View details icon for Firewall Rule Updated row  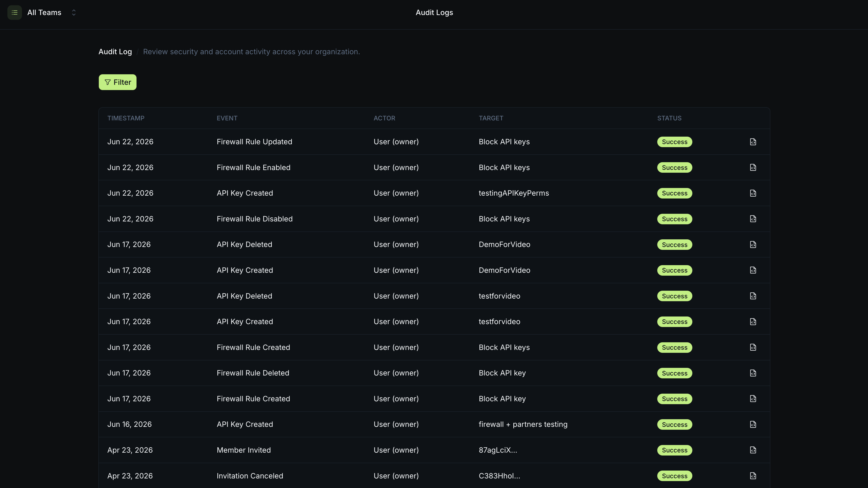[x=753, y=142]
